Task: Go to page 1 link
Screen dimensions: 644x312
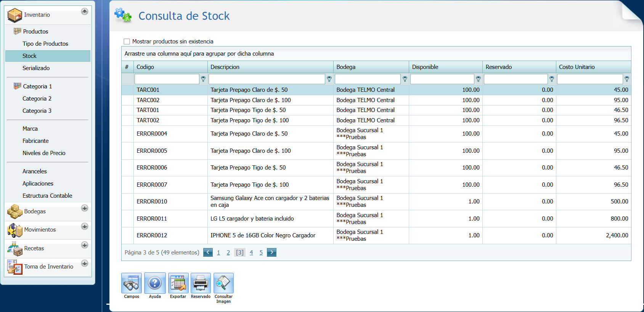Action: pyautogui.click(x=218, y=253)
